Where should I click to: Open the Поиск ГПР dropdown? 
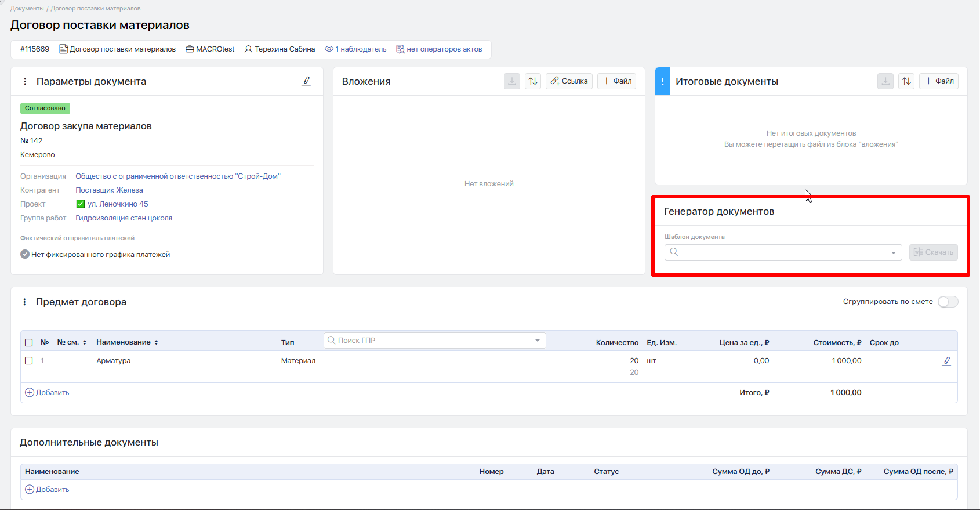538,341
